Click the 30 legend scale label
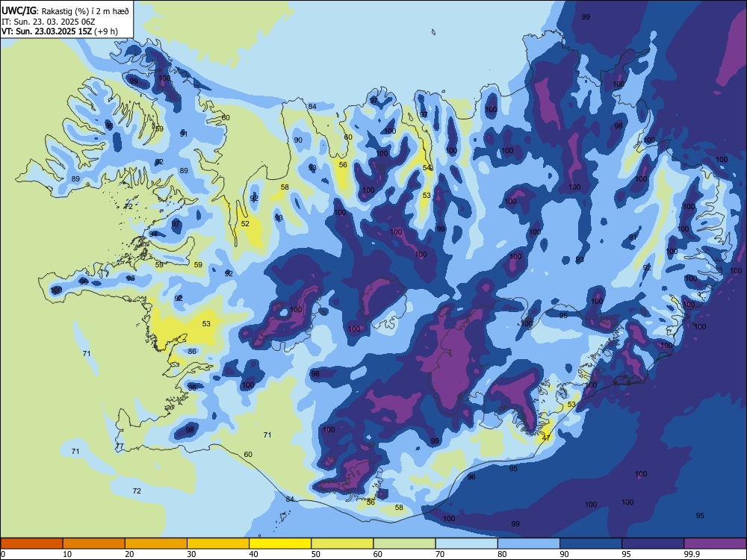The image size is (747, 560). point(191,554)
